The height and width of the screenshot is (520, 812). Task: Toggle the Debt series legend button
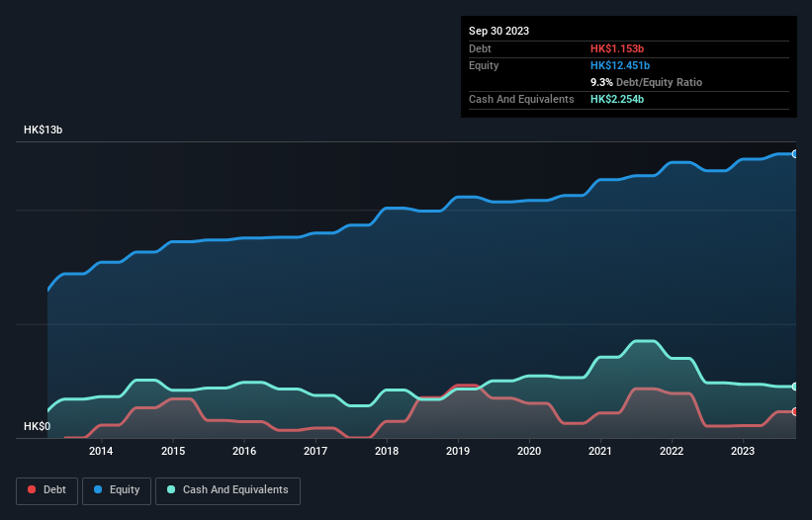[46, 490]
